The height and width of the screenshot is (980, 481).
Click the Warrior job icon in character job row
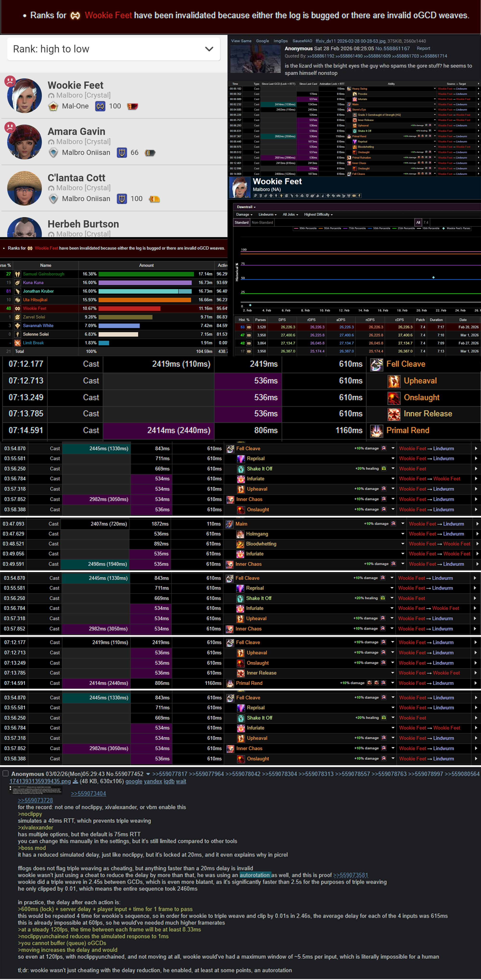pos(354,196)
